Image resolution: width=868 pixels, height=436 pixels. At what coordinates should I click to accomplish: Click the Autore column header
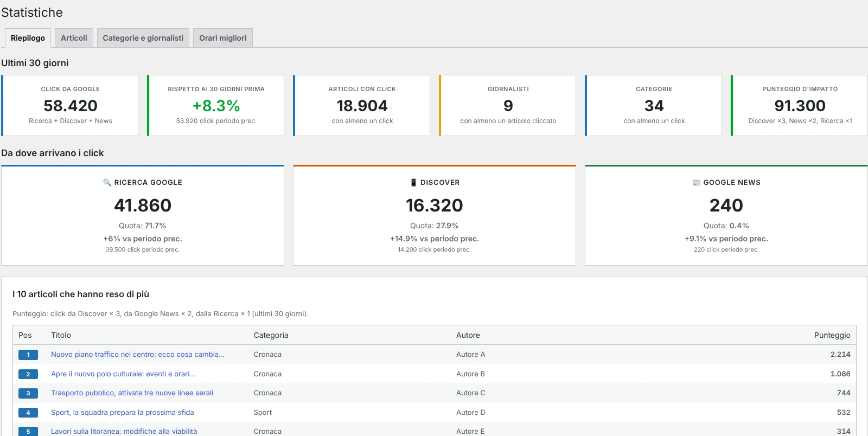pos(468,335)
